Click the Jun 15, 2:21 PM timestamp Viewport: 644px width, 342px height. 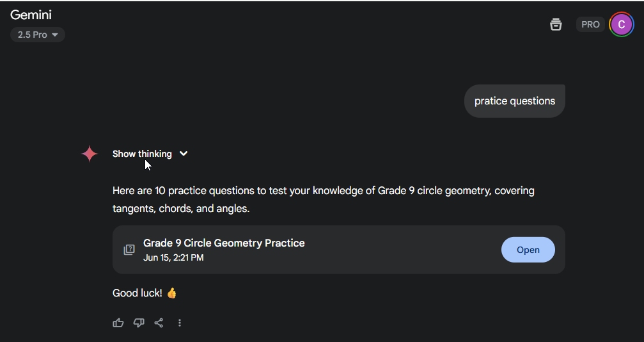coord(173,257)
